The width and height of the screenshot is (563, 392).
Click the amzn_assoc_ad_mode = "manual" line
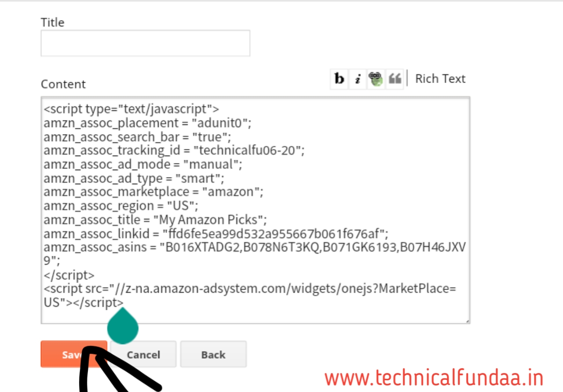point(143,164)
